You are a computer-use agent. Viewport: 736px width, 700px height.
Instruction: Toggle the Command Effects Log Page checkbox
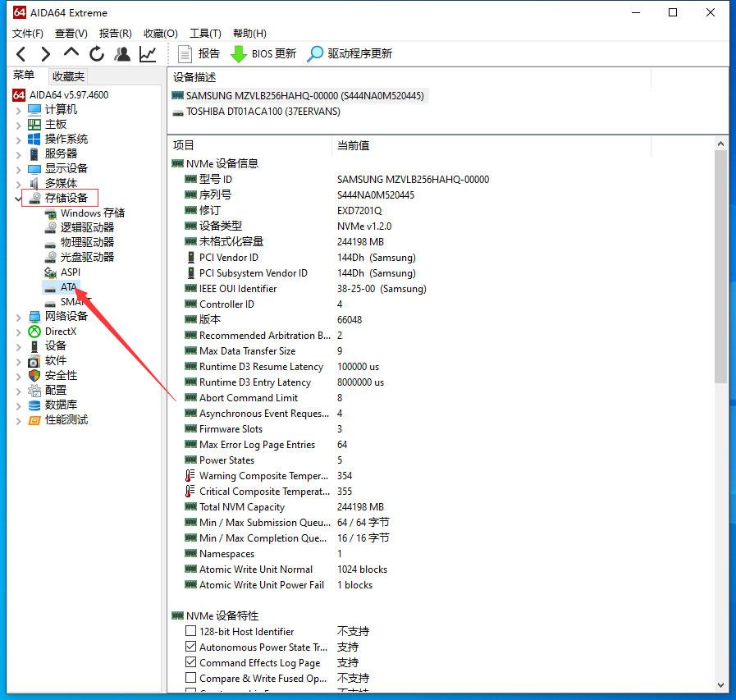pyautogui.click(x=190, y=662)
